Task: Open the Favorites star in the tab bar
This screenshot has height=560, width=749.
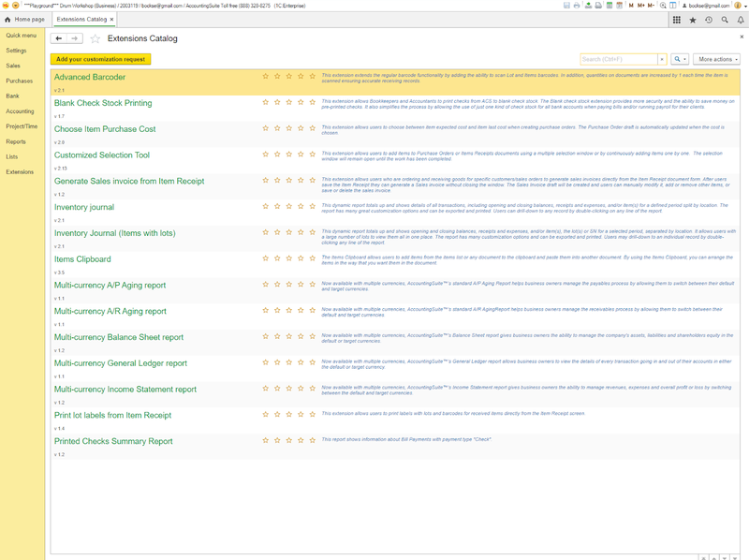Action: (693, 20)
